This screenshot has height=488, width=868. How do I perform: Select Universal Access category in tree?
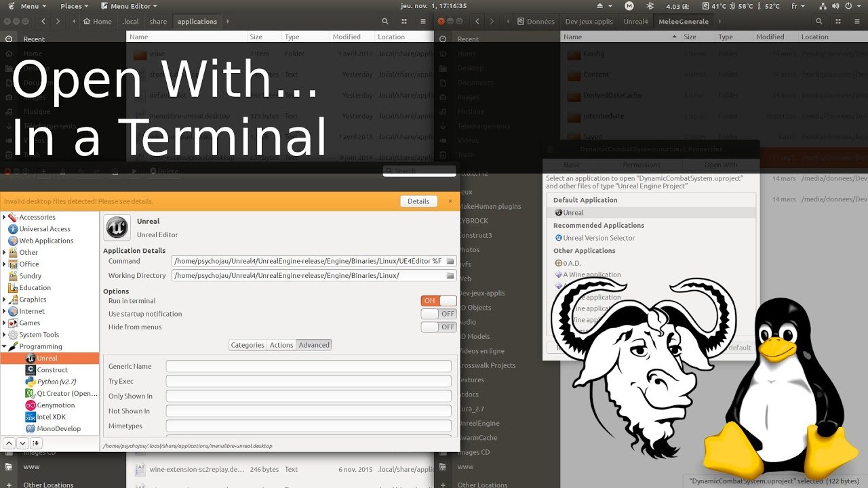(x=39, y=229)
